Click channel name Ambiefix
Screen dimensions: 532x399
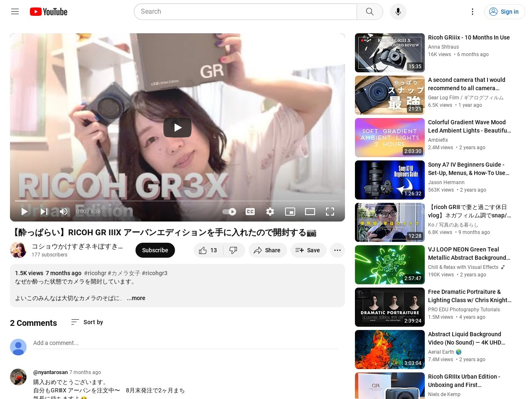[x=438, y=140]
